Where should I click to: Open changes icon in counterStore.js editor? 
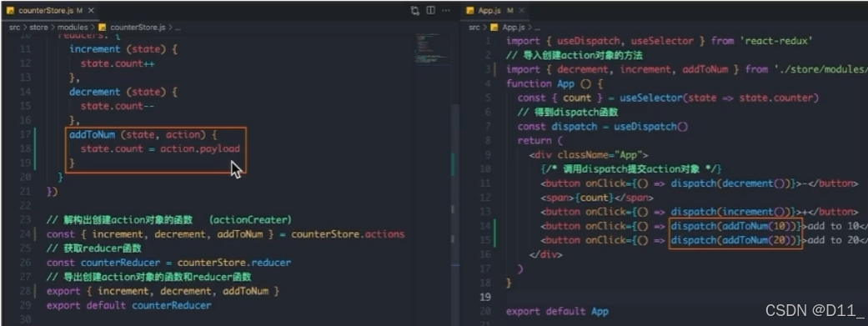pyautogui.click(x=415, y=11)
